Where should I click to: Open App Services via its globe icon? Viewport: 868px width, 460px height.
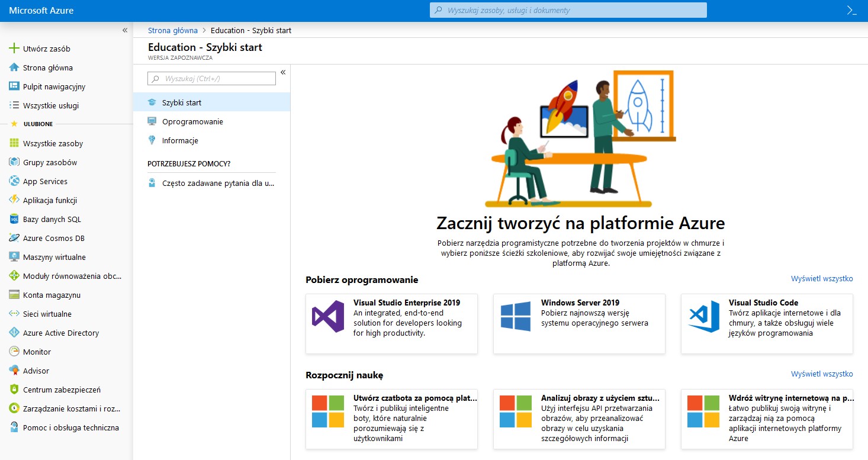[x=14, y=181]
